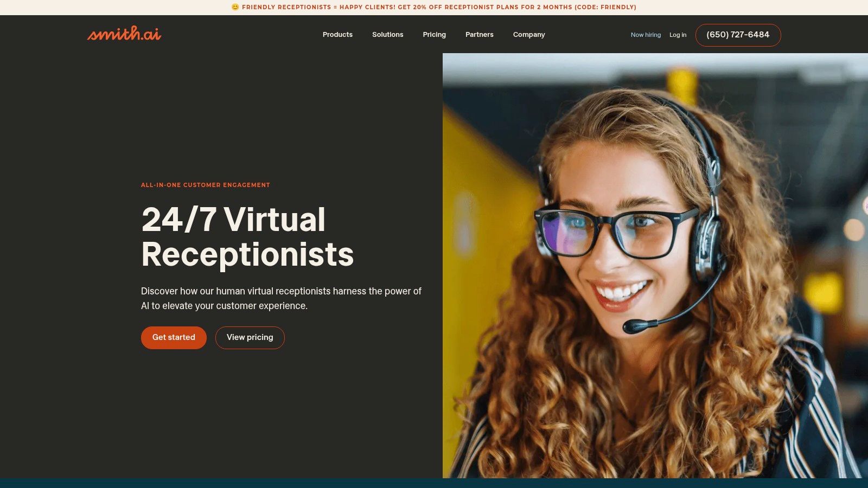Image resolution: width=868 pixels, height=488 pixels.
Task: Click the teal section strip at page bottom
Action: (x=434, y=483)
